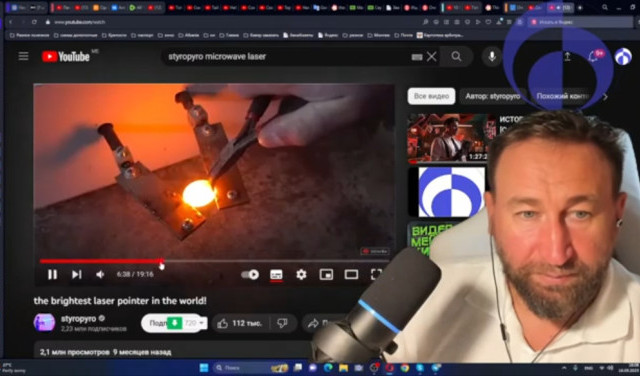Clear the search field text

(x=431, y=57)
